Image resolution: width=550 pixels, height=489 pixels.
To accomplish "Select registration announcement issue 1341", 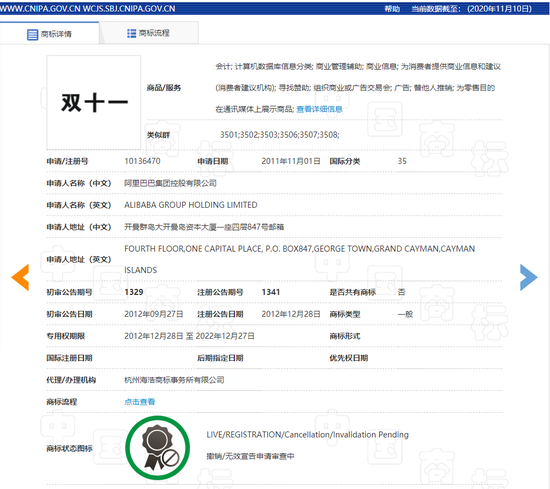I will 271,292.
